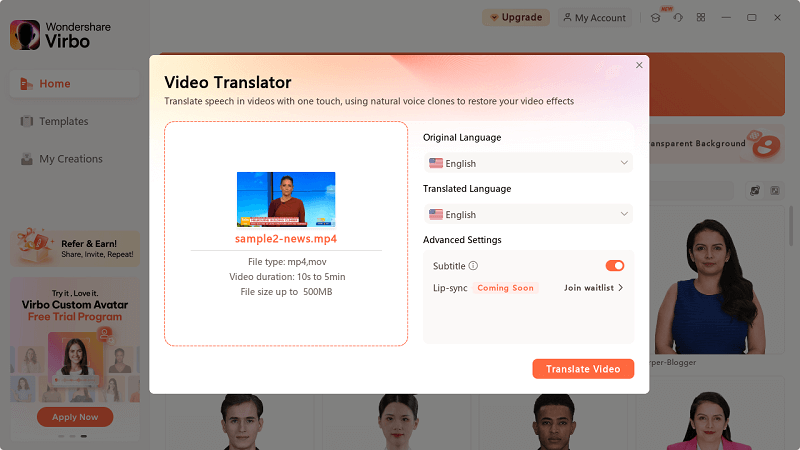The width and height of the screenshot is (800, 450).
Task: Open the Translated Language dropdown
Action: coord(528,214)
